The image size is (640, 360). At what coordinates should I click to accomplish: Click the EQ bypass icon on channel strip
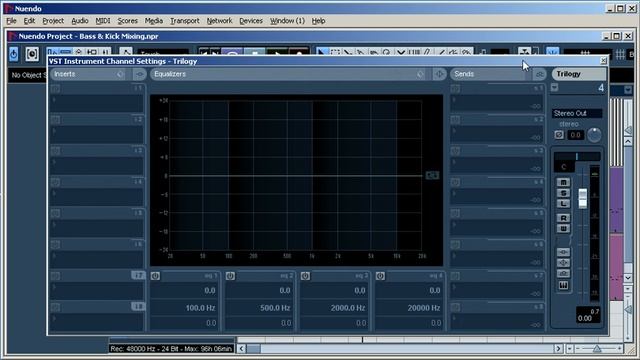(x=564, y=263)
